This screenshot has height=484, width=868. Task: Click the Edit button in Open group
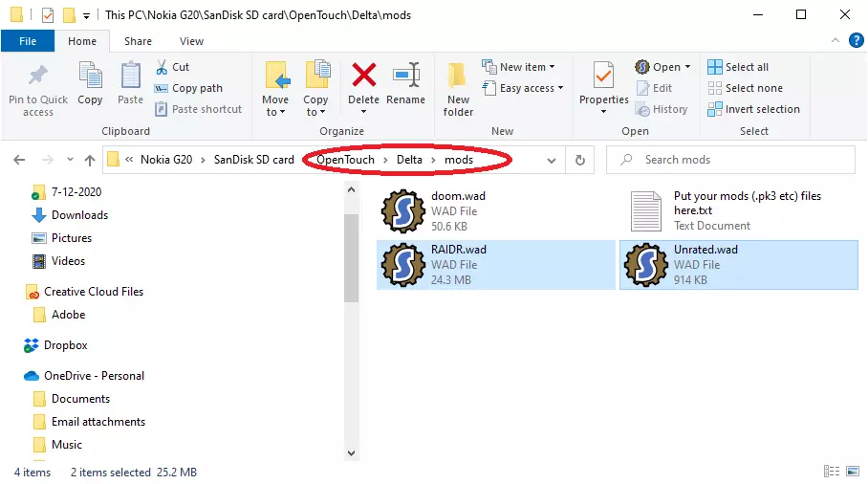coord(654,88)
